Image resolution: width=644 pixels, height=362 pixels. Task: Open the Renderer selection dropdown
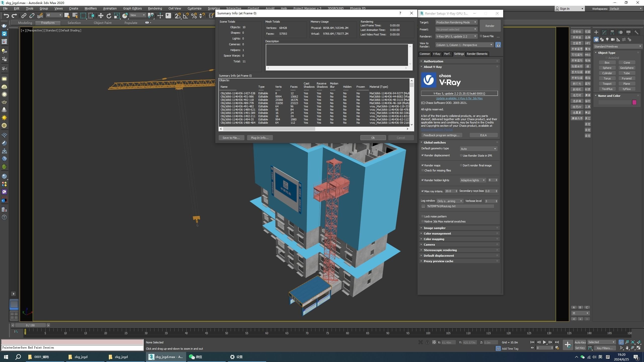456,36
